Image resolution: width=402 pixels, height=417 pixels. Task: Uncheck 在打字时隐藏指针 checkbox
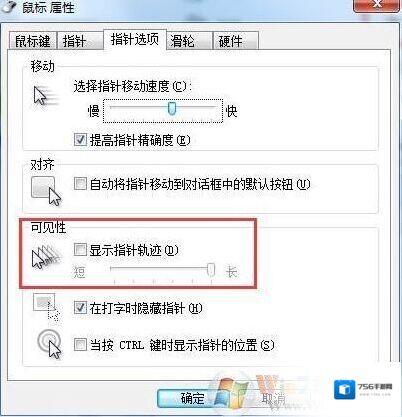click(80, 308)
